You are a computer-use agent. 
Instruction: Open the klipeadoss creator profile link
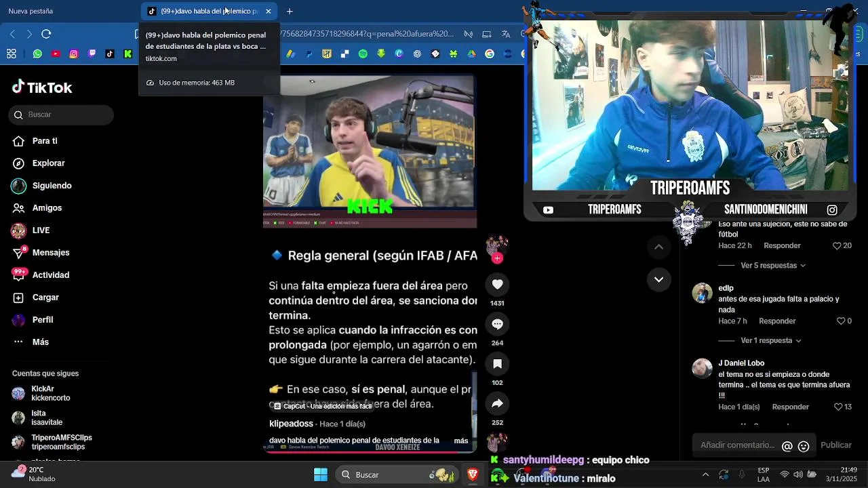pos(291,424)
